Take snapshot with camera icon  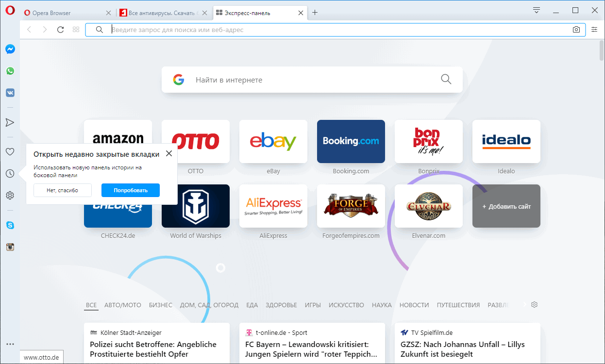click(576, 30)
